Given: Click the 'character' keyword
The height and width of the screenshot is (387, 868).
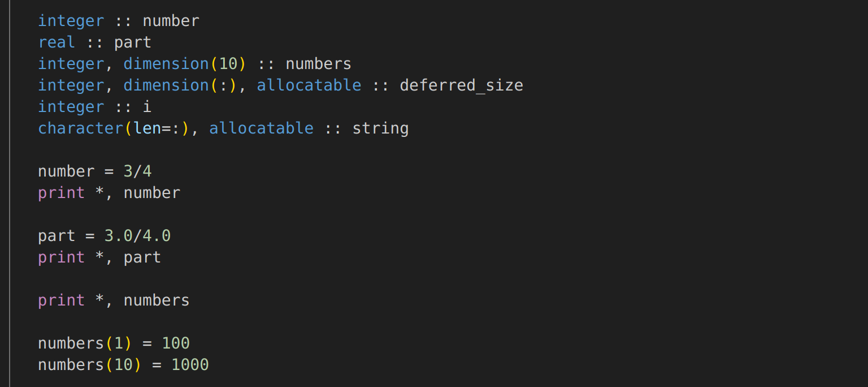Looking at the screenshot, I should [80, 128].
